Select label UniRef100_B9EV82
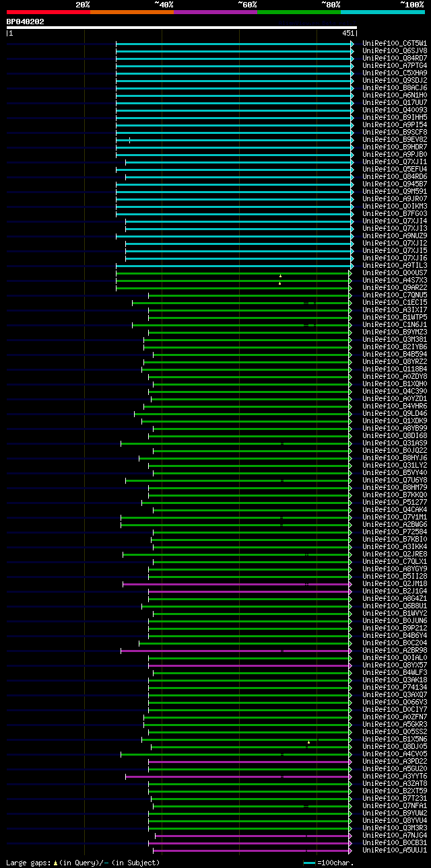 [395, 139]
